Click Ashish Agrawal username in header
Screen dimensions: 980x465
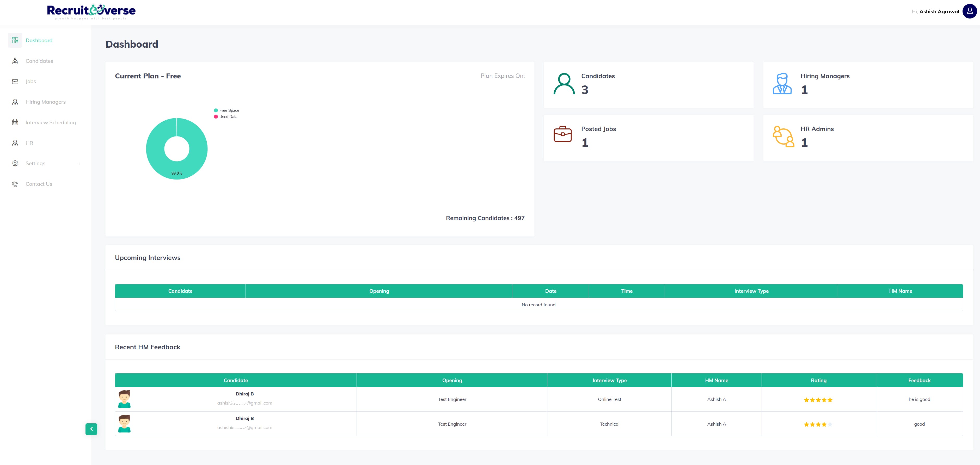click(x=939, y=11)
